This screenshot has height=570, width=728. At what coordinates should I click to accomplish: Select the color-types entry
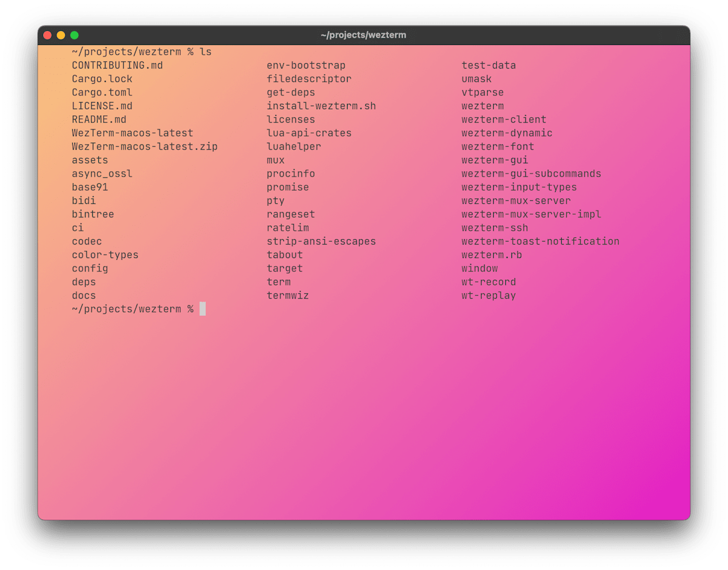tap(105, 255)
